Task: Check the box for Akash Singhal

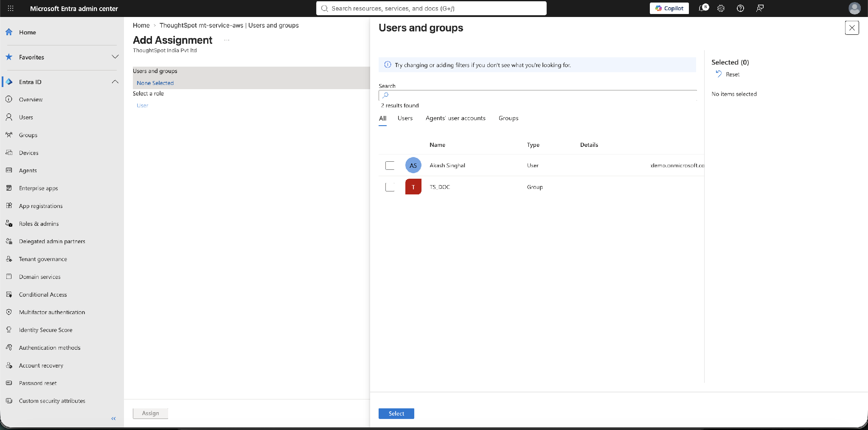Action: click(390, 166)
